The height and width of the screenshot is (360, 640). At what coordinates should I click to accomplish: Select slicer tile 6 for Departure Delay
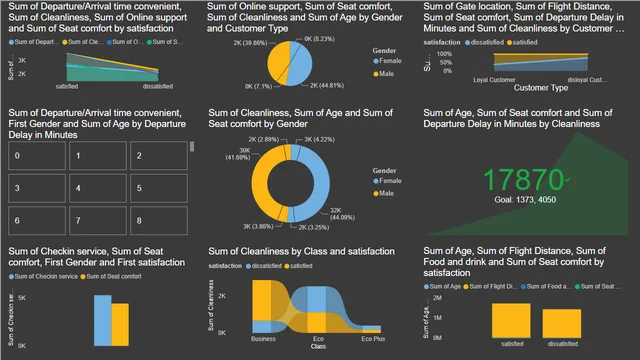(x=37, y=220)
